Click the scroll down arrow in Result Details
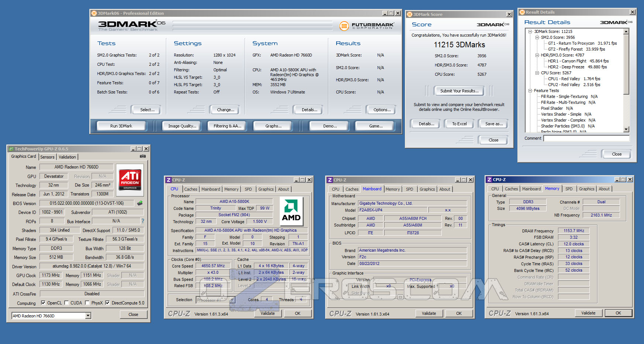This screenshot has height=344, width=644. [626, 129]
